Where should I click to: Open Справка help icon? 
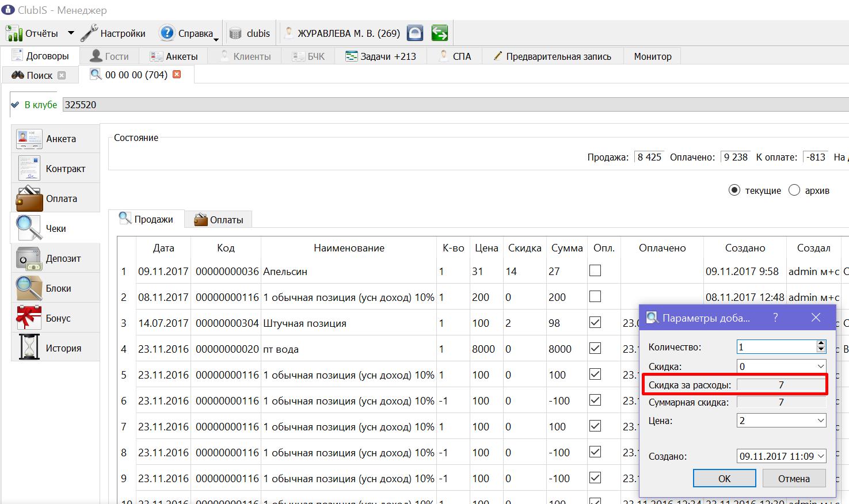[167, 33]
